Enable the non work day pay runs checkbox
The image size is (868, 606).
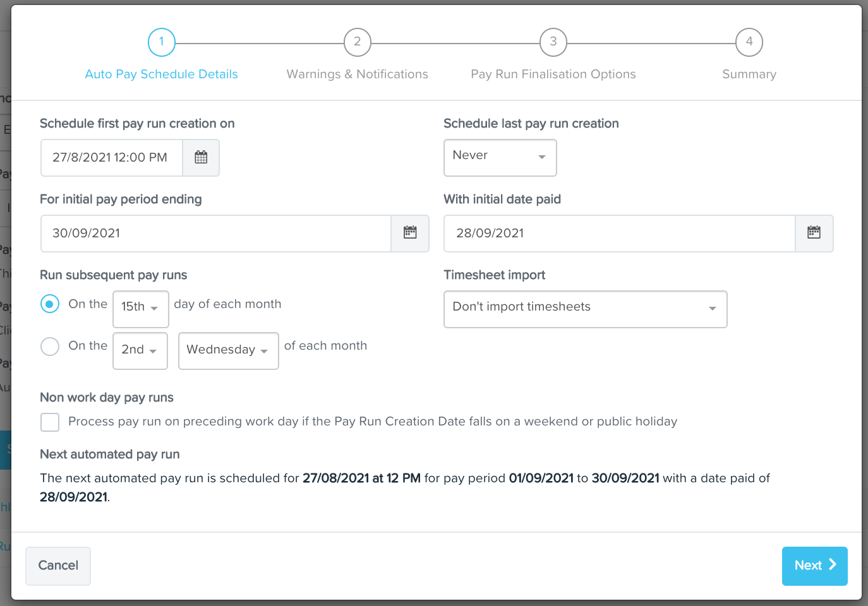50,422
